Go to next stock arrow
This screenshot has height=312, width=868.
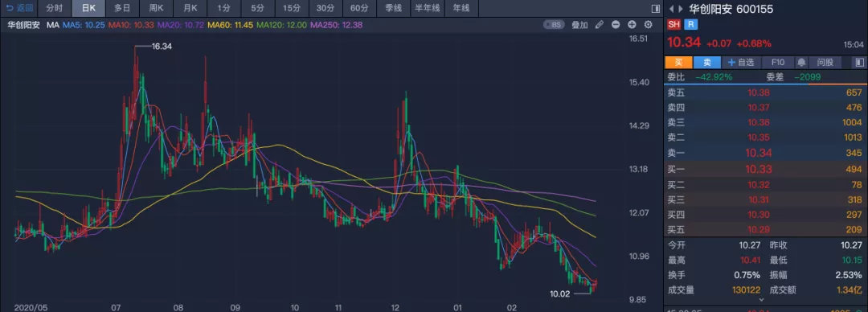tap(681, 9)
